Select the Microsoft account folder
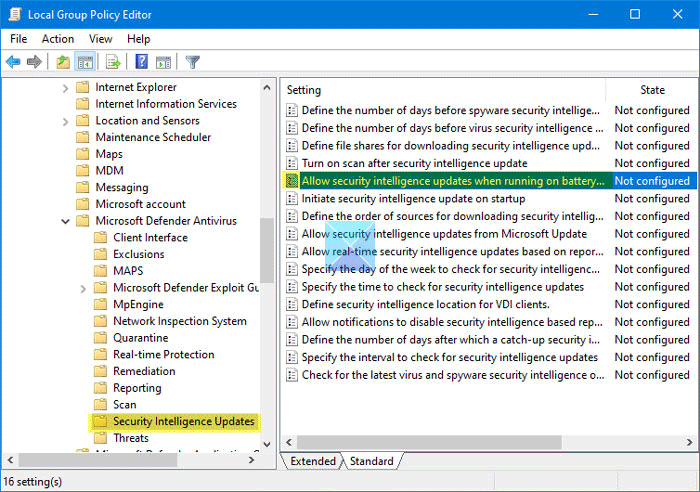 140,204
